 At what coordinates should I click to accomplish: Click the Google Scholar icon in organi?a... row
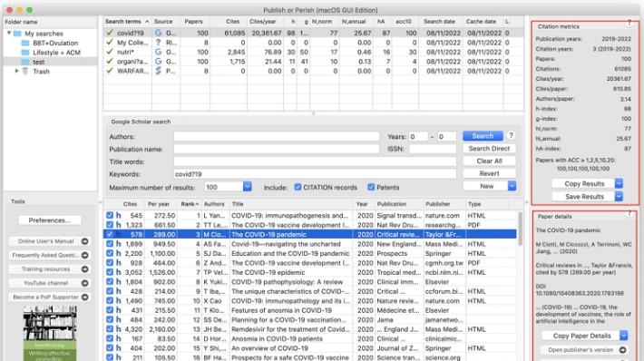[158, 61]
